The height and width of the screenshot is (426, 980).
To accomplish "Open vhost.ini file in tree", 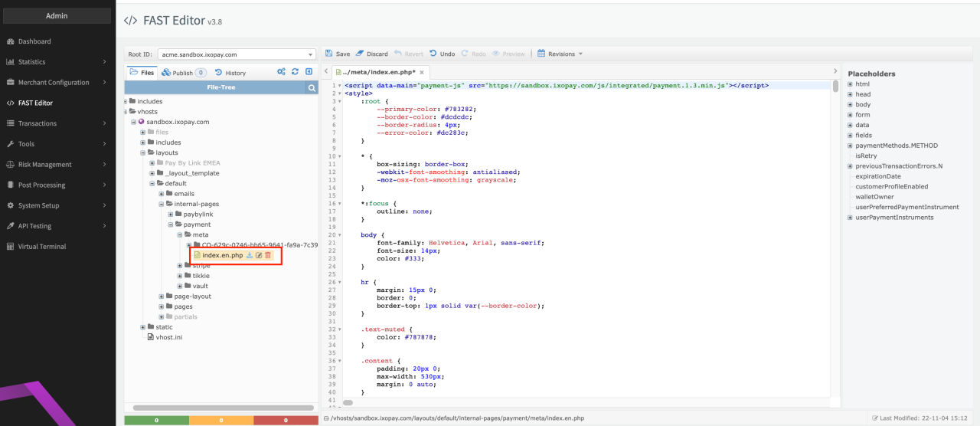I will coord(168,337).
